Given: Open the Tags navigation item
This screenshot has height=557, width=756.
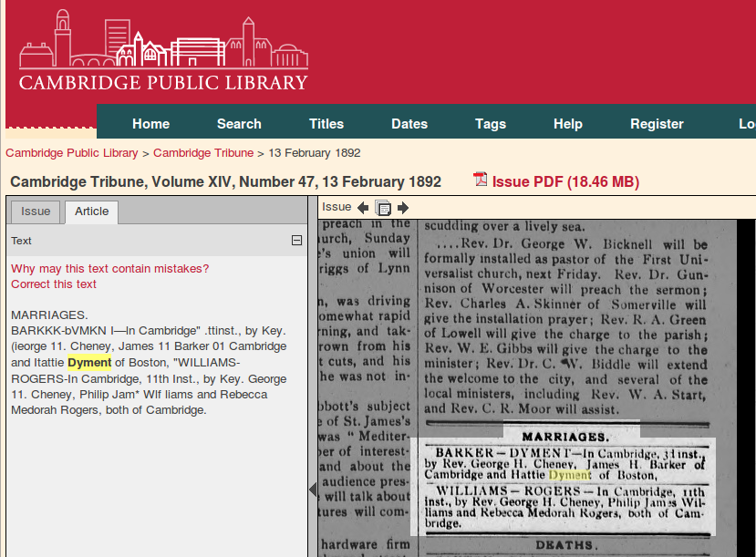Looking at the screenshot, I should tap(490, 124).
